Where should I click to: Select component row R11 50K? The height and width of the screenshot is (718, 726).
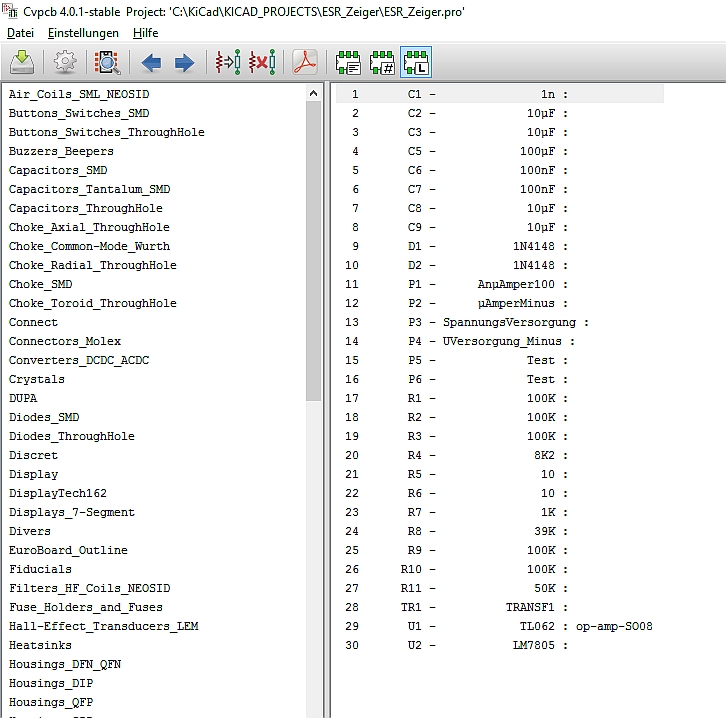[x=500, y=588]
